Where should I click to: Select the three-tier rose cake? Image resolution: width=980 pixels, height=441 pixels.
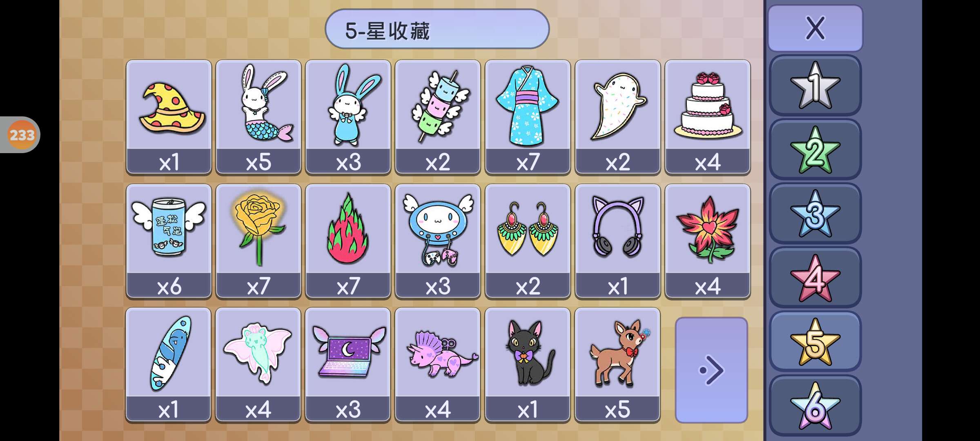pos(707,117)
